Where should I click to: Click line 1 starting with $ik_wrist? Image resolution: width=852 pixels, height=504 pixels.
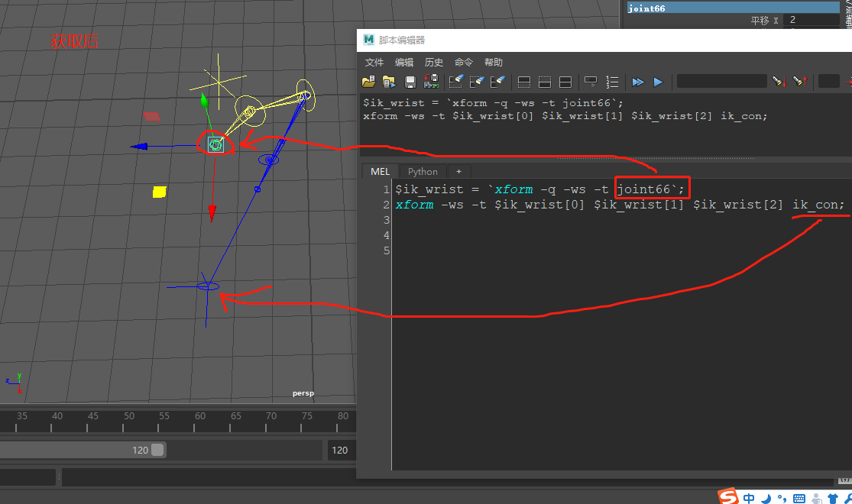[539, 189]
